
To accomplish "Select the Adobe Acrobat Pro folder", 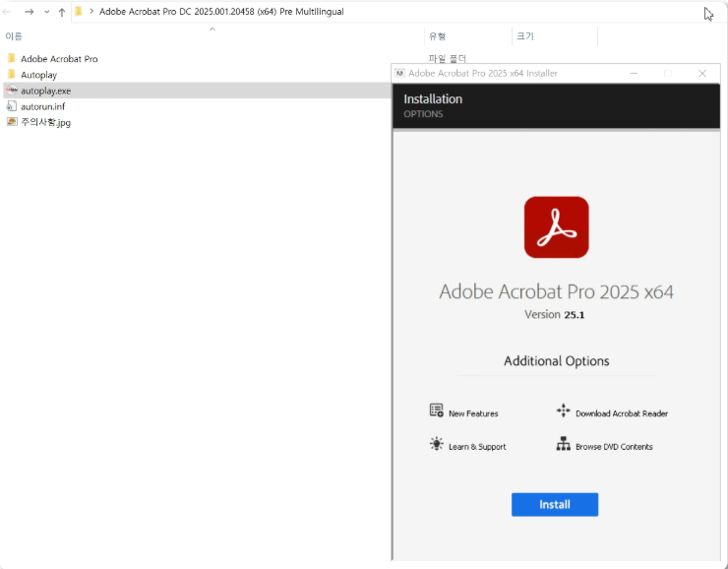I will (58, 59).
